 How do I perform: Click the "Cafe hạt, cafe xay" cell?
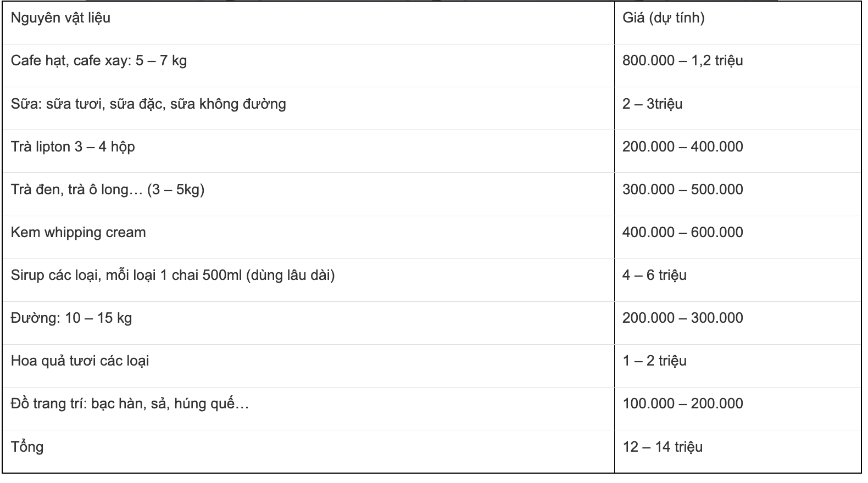(99, 60)
